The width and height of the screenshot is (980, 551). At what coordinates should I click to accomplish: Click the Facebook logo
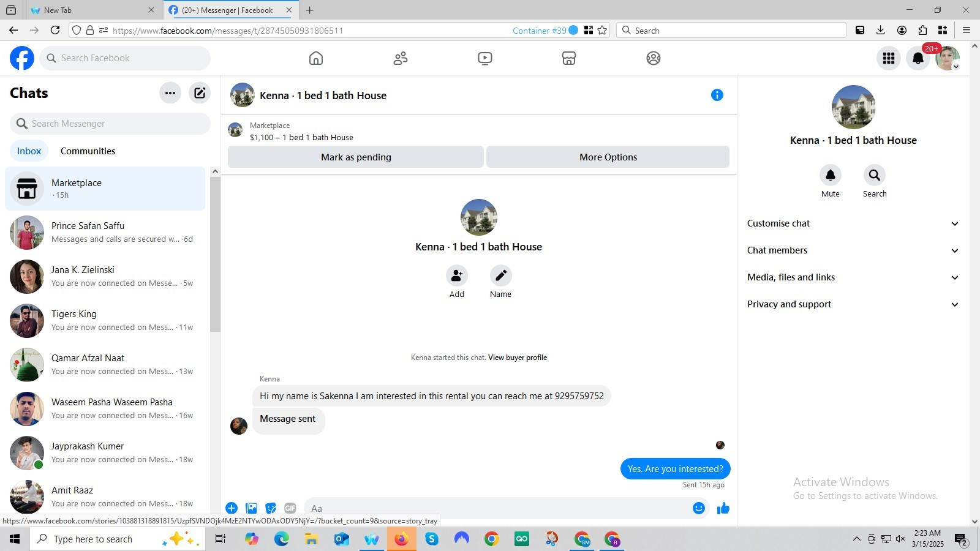click(x=22, y=58)
